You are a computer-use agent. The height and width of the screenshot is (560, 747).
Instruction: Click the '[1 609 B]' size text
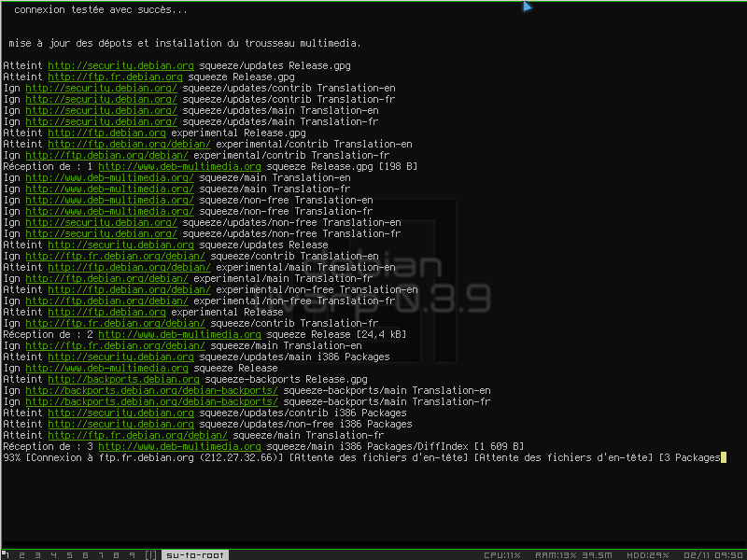(499, 446)
